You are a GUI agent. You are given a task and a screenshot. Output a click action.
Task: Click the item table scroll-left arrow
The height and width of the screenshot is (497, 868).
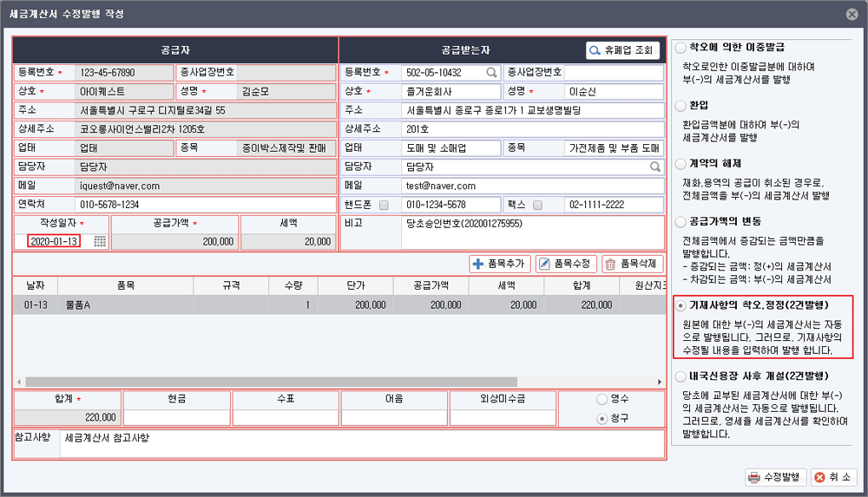[x=19, y=382]
